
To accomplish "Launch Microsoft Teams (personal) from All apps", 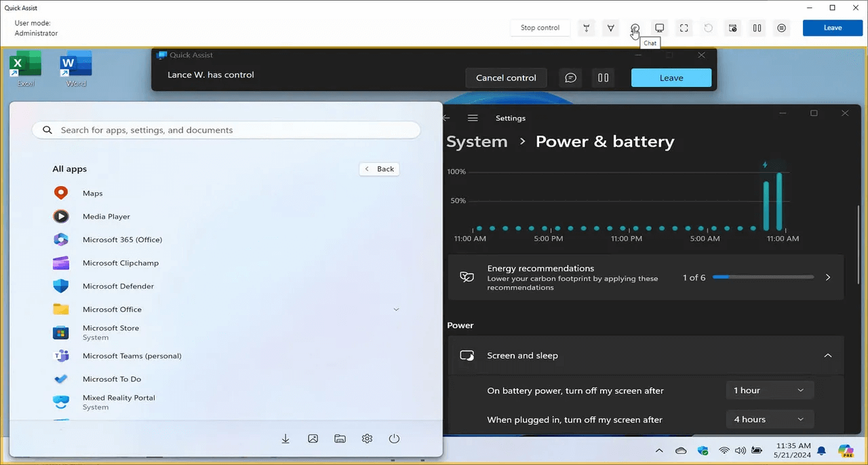I will coord(132,356).
